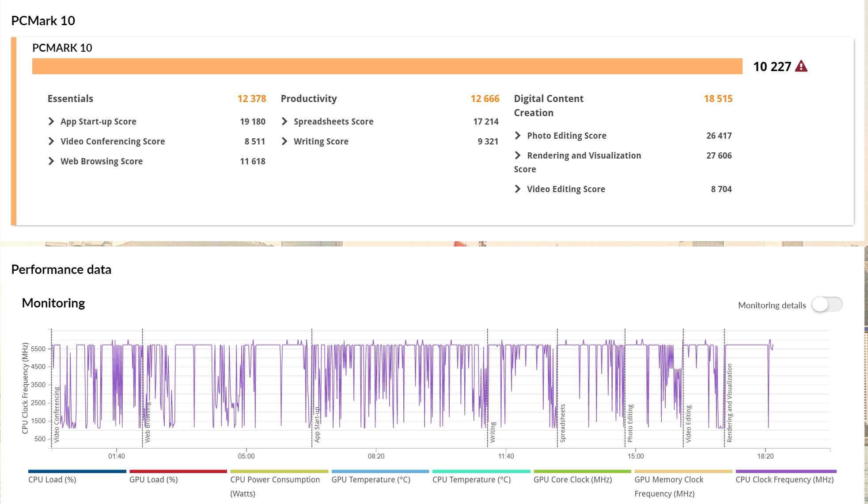This screenshot has height=504, width=868.
Task: Click the 11:40 time axis label
Action: [506, 456]
